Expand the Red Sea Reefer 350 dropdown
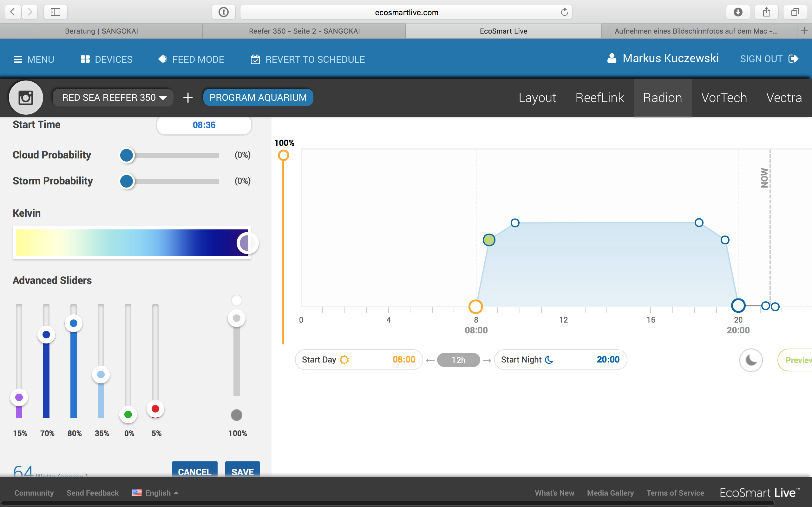The height and width of the screenshot is (507, 812). (114, 98)
